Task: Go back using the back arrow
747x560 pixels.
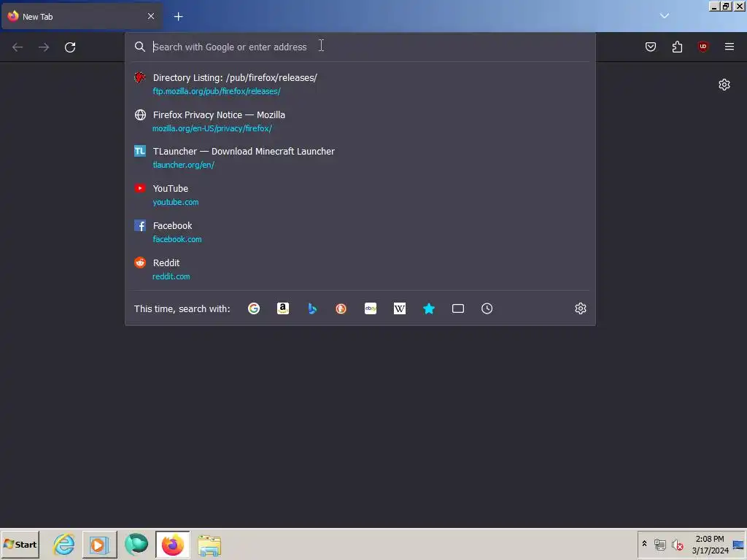Action: [x=18, y=47]
